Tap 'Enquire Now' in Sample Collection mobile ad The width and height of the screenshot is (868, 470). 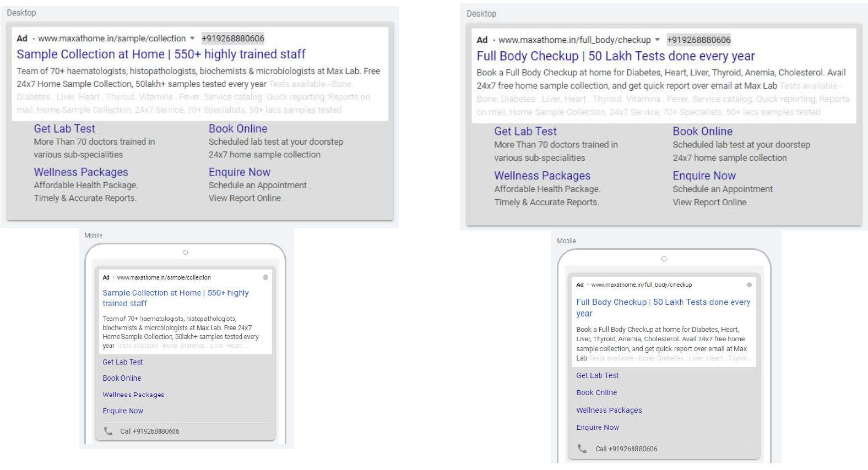(123, 411)
